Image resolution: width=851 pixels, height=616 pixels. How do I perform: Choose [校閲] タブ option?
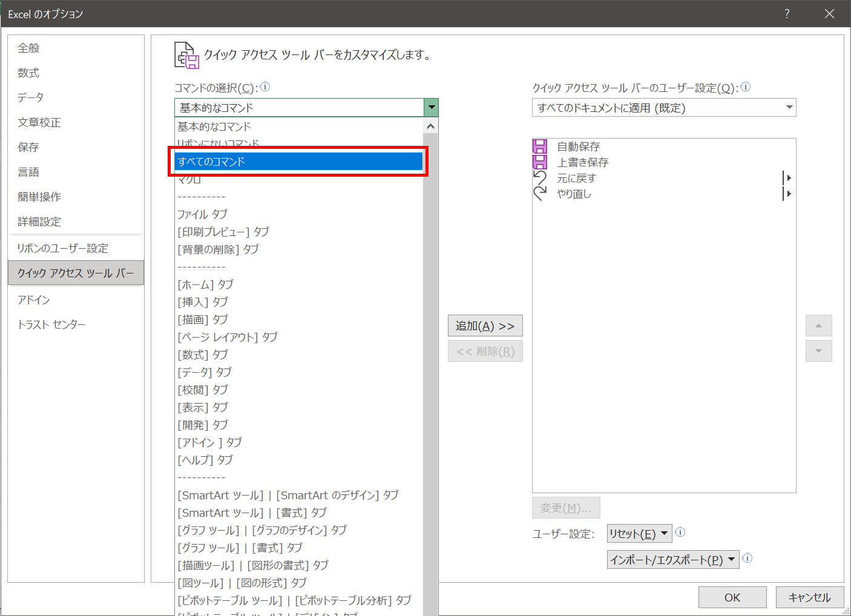pyautogui.click(x=299, y=390)
